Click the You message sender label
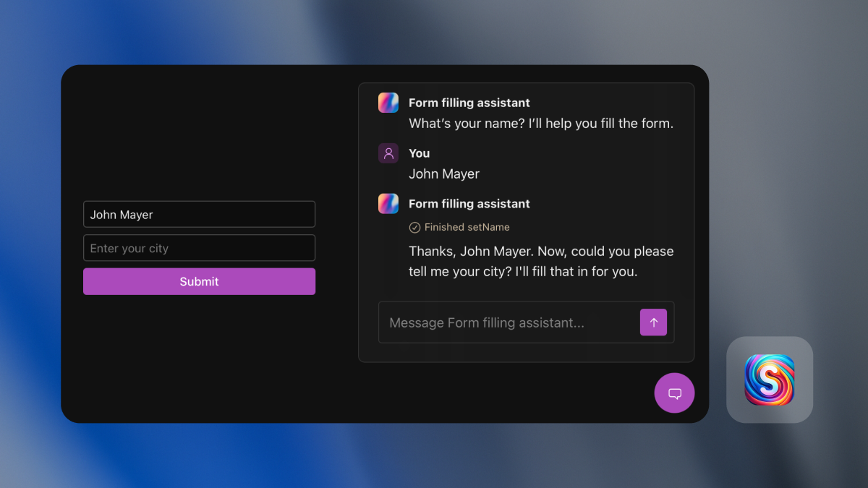Screen dimensions: 868x488 (419, 153)
